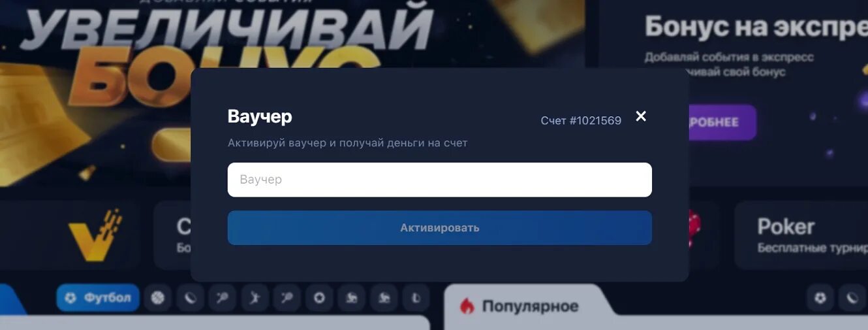
Task: Open the Poker free tournaments tile
Action: click(801, 235)
